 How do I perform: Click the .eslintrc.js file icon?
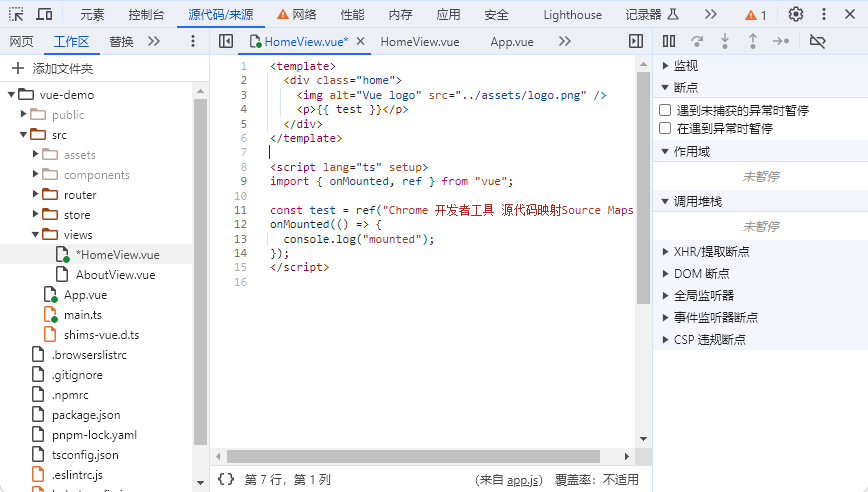click(38, 474)
